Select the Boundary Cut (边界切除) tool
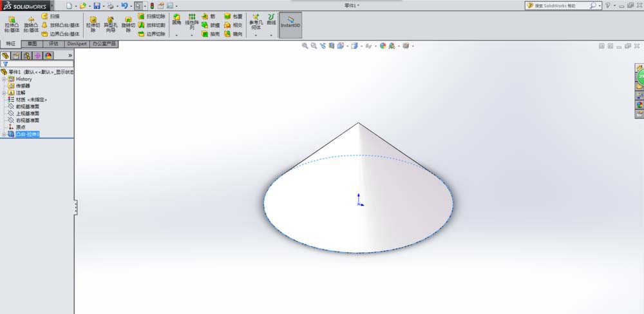Image resolution: width=644 pixels, height=314 pixels. point(151,34)
